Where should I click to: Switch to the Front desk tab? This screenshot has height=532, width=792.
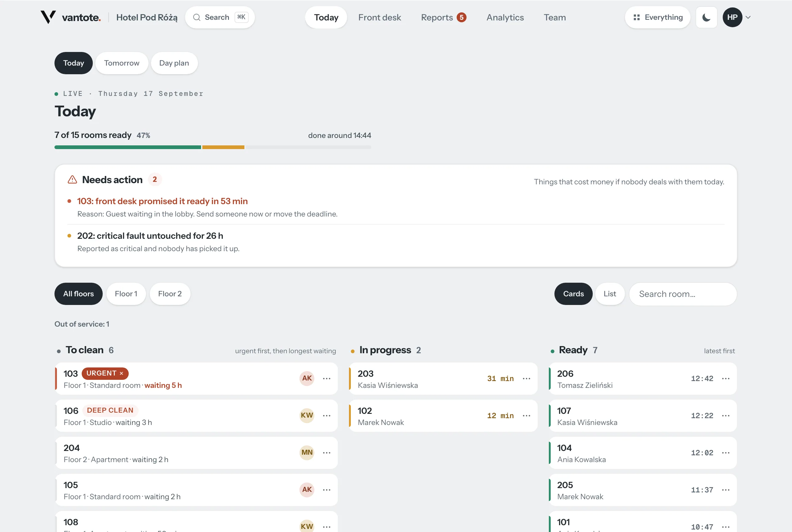click(379, 17)
